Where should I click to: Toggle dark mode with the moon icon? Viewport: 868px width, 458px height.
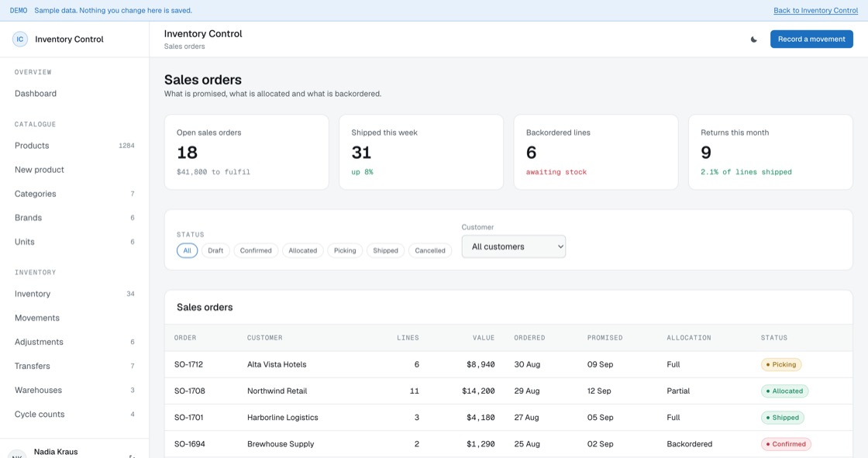[x=753, y=40]
